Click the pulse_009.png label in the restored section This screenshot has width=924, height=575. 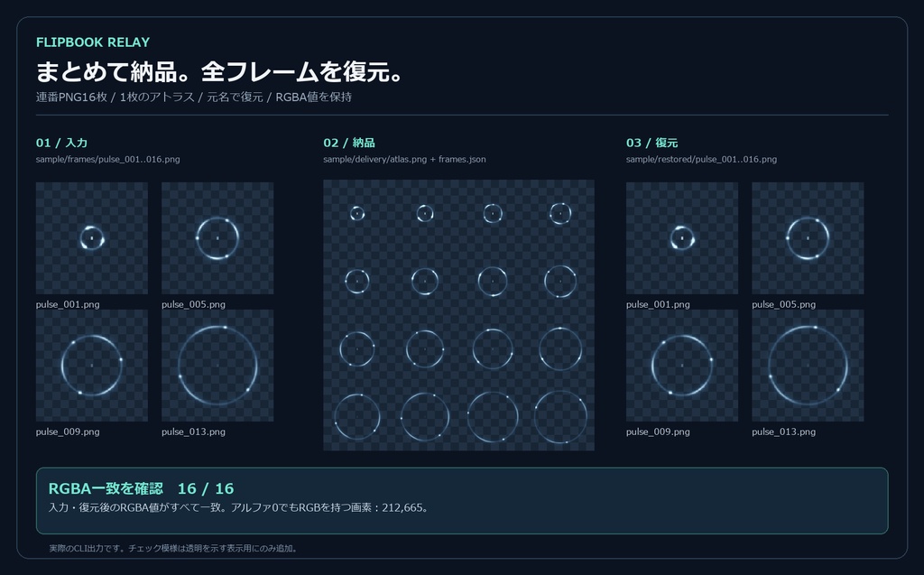(658, 431)
